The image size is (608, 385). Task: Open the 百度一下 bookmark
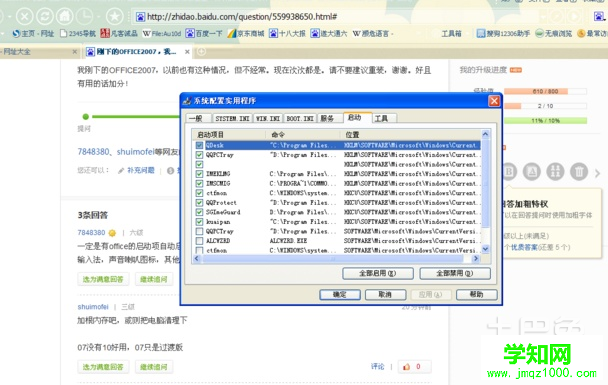click(x=204, y=34)
